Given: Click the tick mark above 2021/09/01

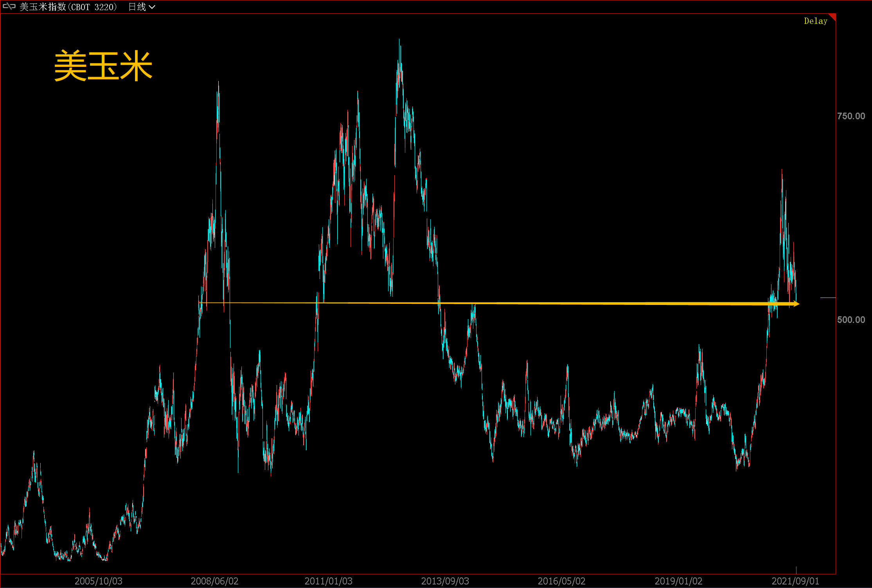Looking at the screenshot, I should point(796,570).
